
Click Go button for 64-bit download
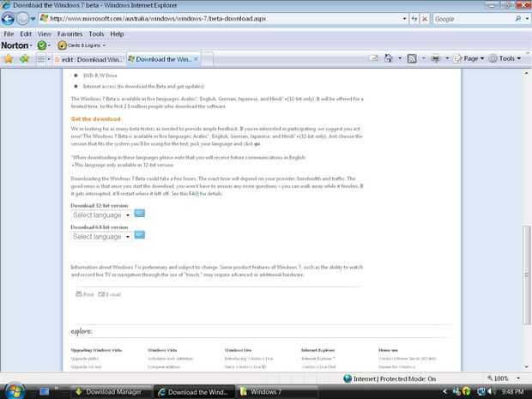140,235
